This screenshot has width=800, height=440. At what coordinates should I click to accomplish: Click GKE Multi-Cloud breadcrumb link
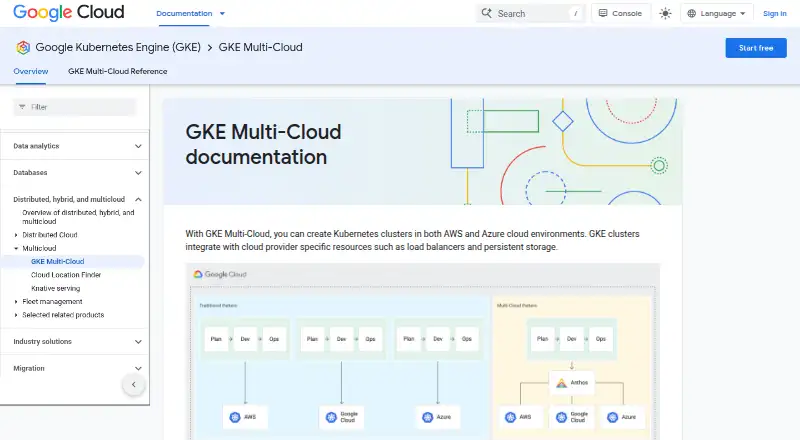tap(260, 47)
